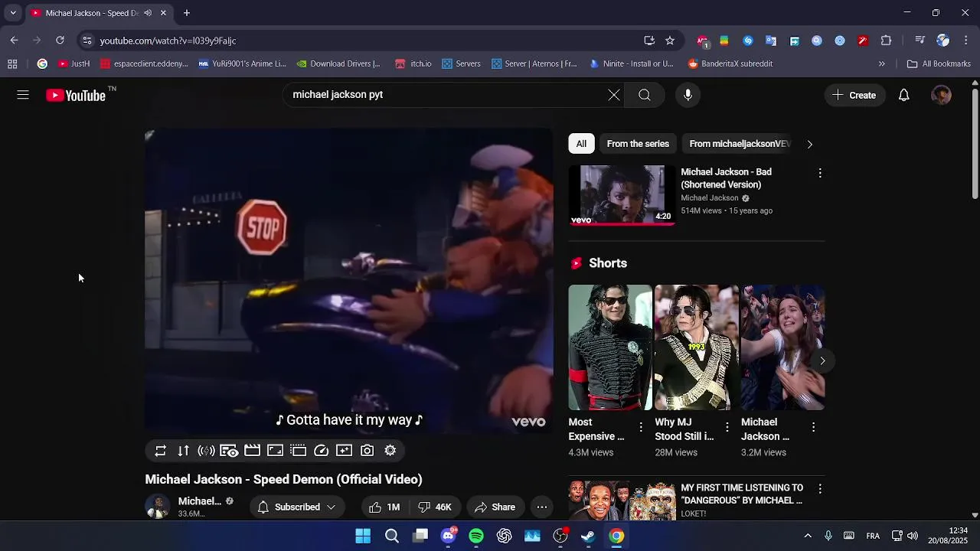Toggle the loop icon under the video

click(161, 451)
